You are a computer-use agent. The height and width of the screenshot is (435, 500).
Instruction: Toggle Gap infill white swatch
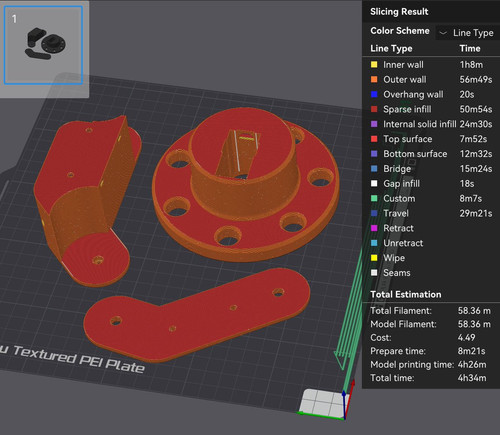pos(374,183)
